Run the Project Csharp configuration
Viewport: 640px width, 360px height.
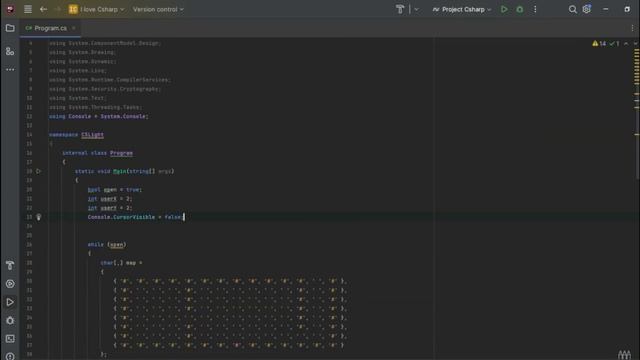click(504, 9)
